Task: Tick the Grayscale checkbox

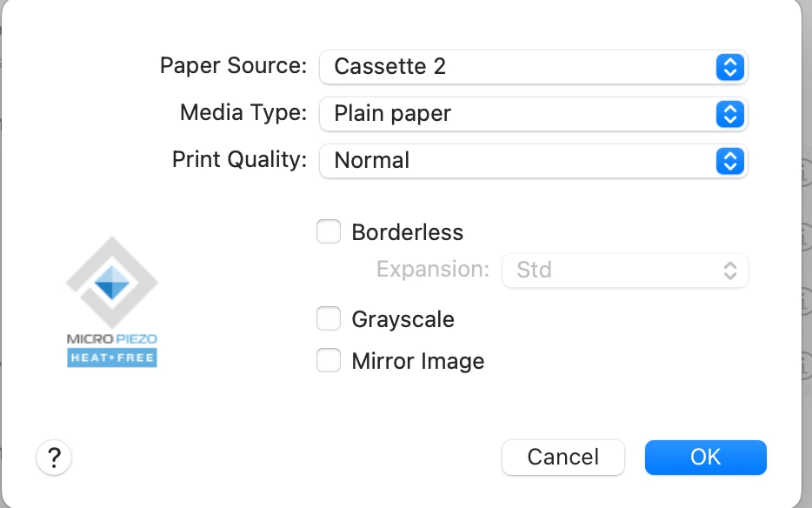Action: 329,319
